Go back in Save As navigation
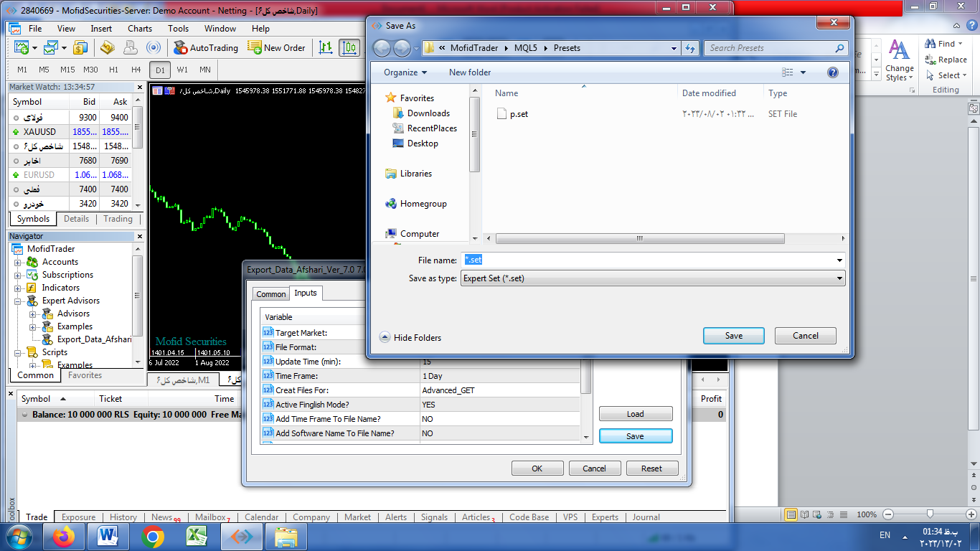Viewport: 980px width, 551px height. [382, 48]
